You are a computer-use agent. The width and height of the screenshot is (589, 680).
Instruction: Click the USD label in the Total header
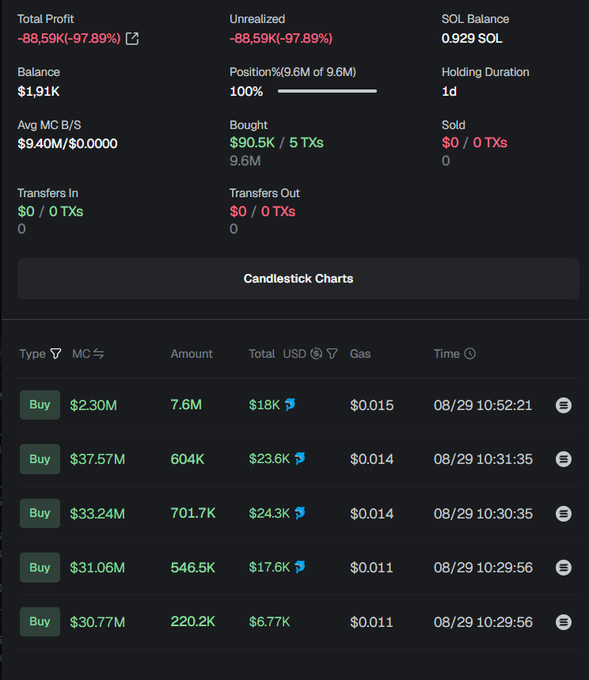(294, 354)
